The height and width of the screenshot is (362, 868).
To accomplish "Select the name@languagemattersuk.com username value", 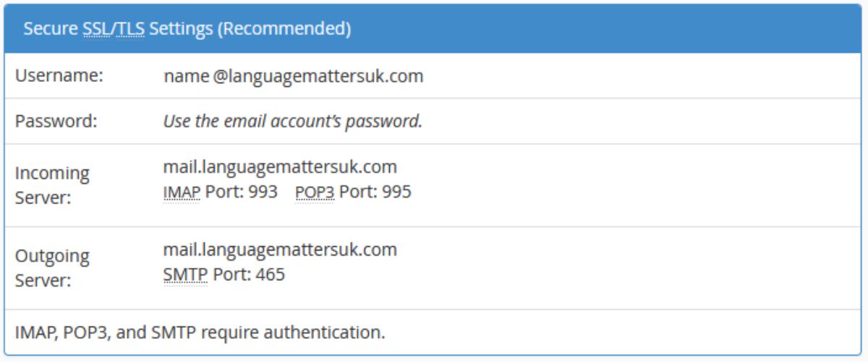I will pos(293,75).
